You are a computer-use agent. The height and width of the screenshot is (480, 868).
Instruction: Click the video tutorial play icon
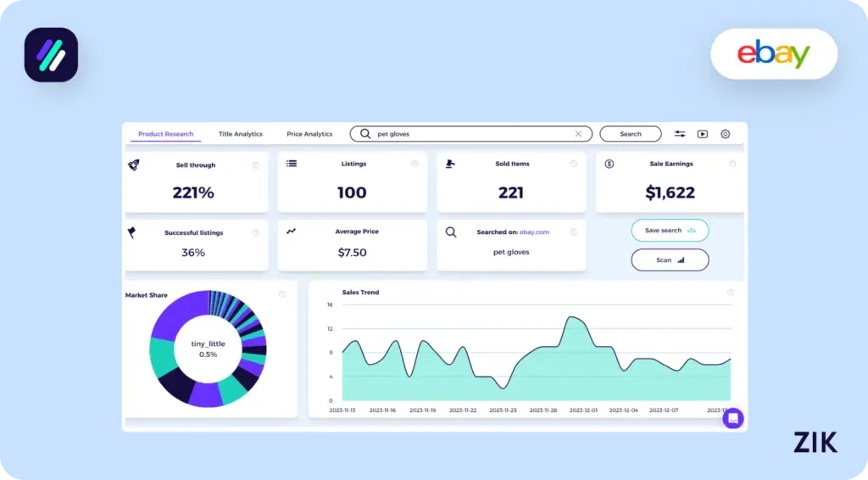(x=702, y=134)
